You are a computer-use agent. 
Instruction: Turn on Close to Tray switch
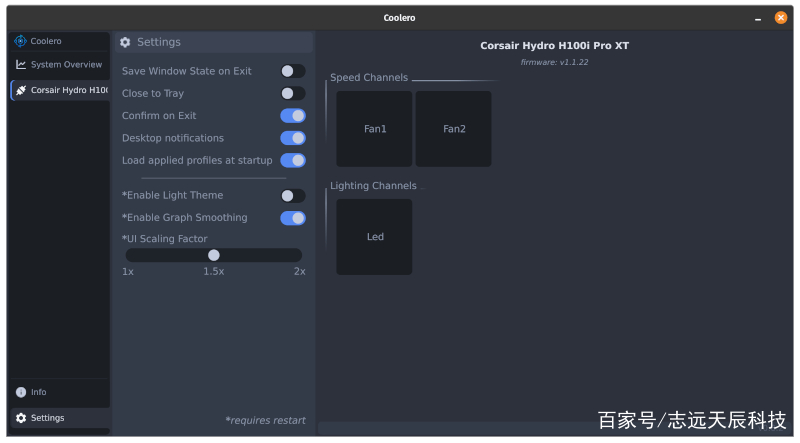293,93
